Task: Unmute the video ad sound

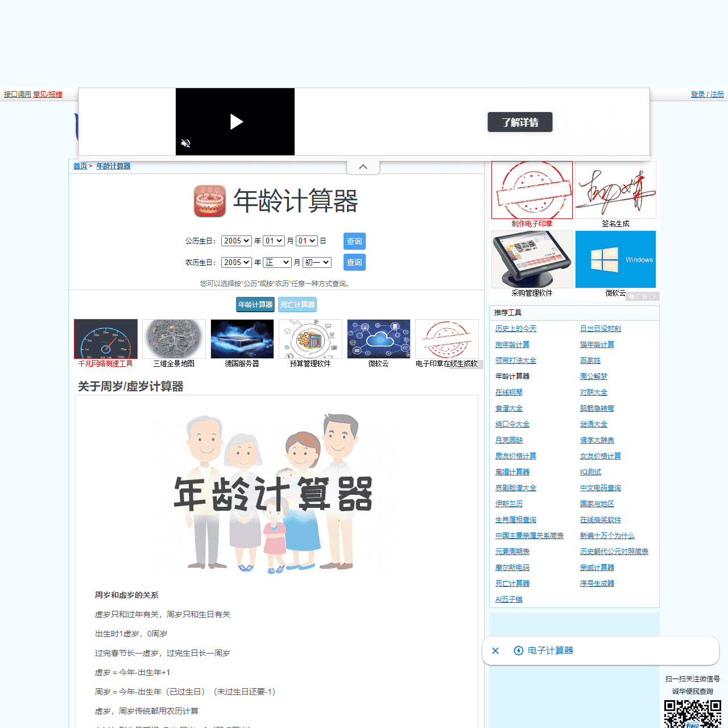Action: [185, 143]
